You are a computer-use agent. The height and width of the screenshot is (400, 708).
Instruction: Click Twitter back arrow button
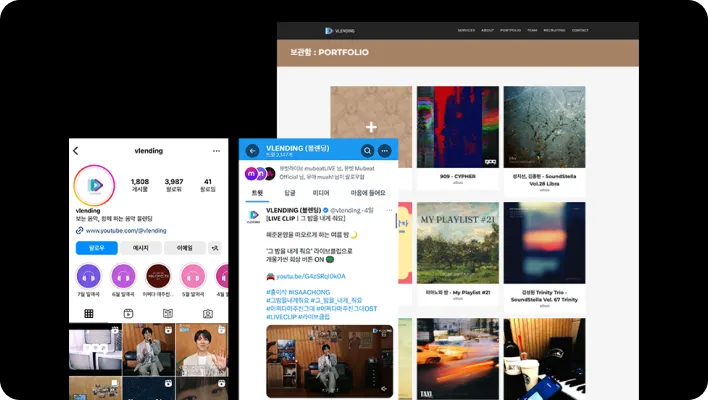pos(252,151)
